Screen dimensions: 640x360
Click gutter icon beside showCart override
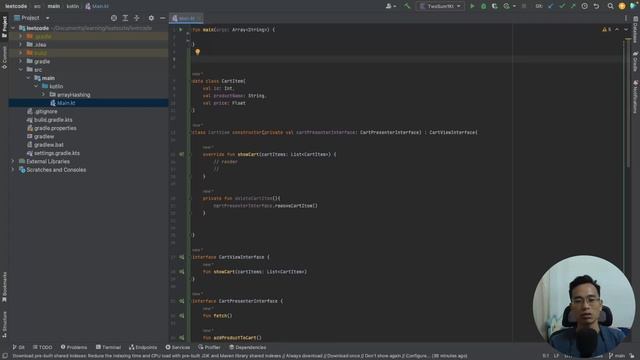181,155
